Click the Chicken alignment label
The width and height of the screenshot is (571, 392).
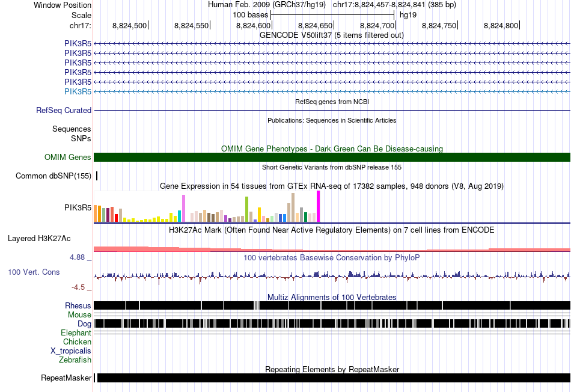point(77,341)
